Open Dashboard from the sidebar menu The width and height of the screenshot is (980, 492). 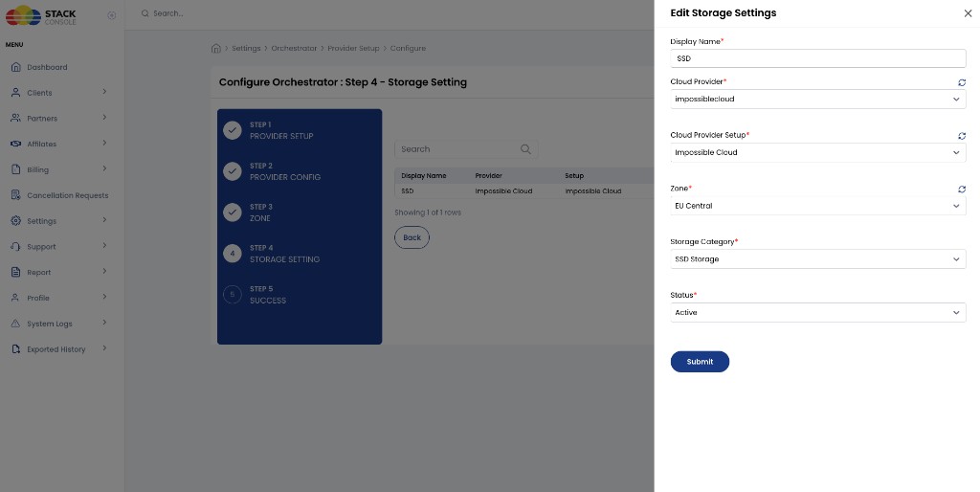(x=47, y=68)
